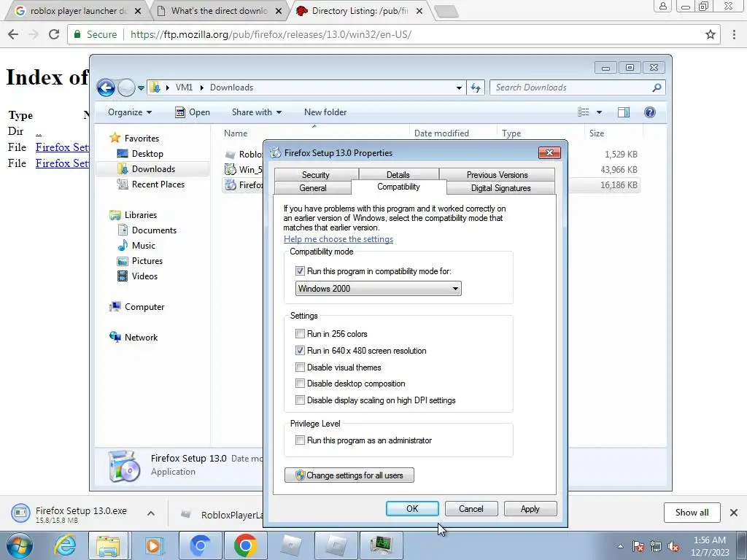Screen dimensions: 747x560
Task: Confirm properties dialog with OK
Action: click(x=412, y=508)
